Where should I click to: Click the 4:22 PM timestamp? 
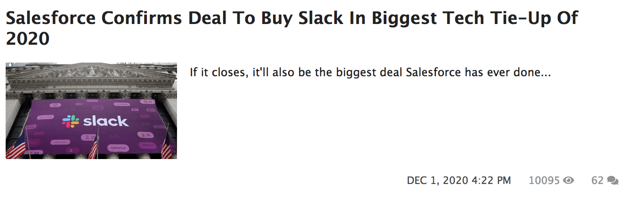pyautogui.click(x=491, y=180)
